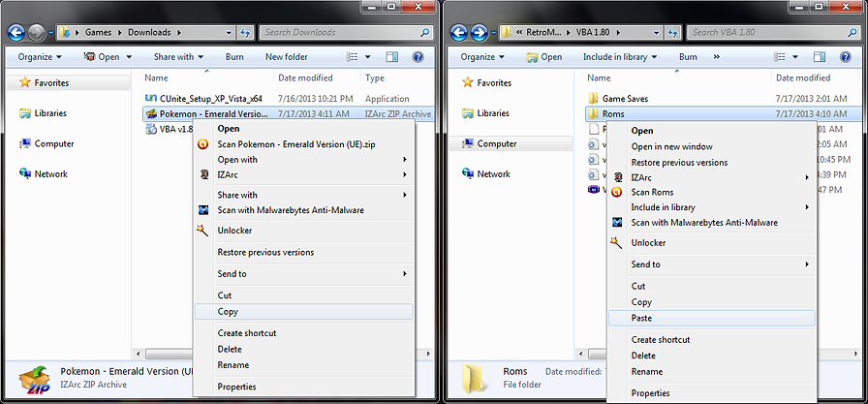Click CUnite_Setup_XP_Vista_x64 file icon
868x404 pixels.
[150, 99]
